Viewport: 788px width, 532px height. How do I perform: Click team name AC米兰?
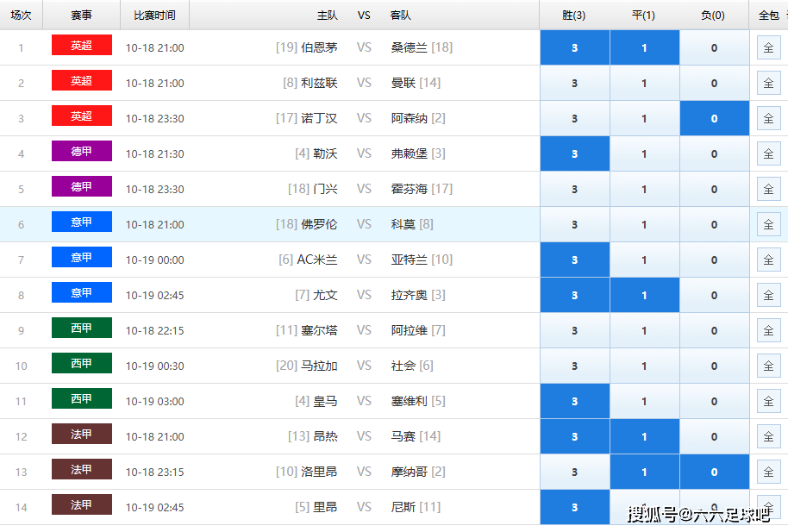click(317, 260)
